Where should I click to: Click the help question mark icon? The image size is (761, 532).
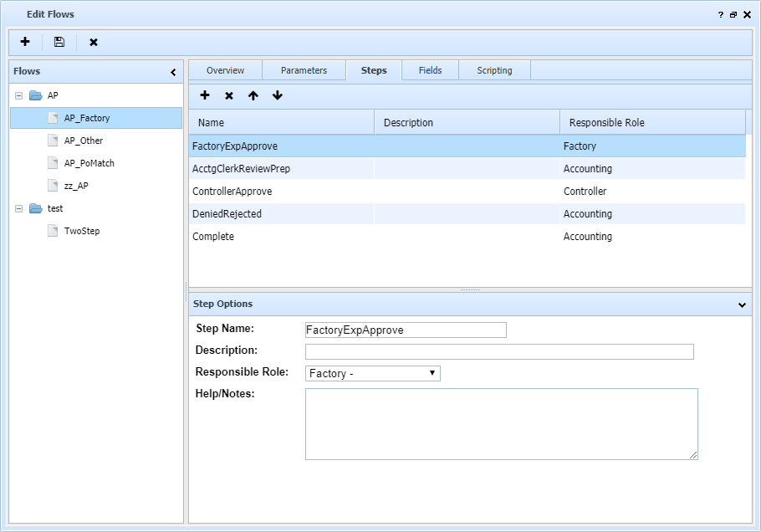point(721,15)
